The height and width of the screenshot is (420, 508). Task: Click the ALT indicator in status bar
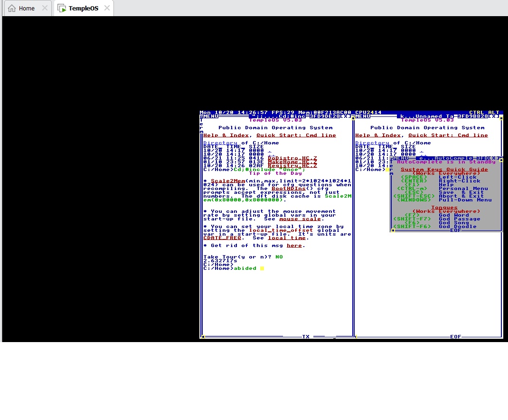pos(494,112)
